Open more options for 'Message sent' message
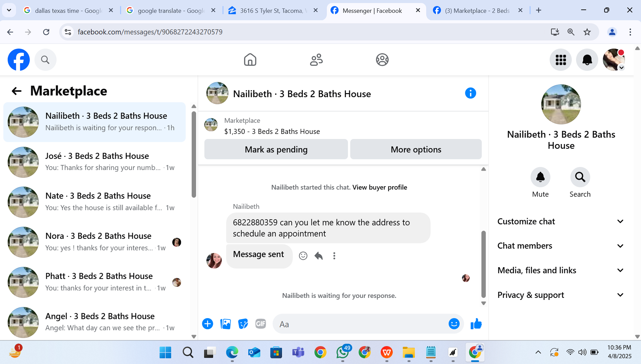The height and width of the screenshot is (364, 641). 334,256
